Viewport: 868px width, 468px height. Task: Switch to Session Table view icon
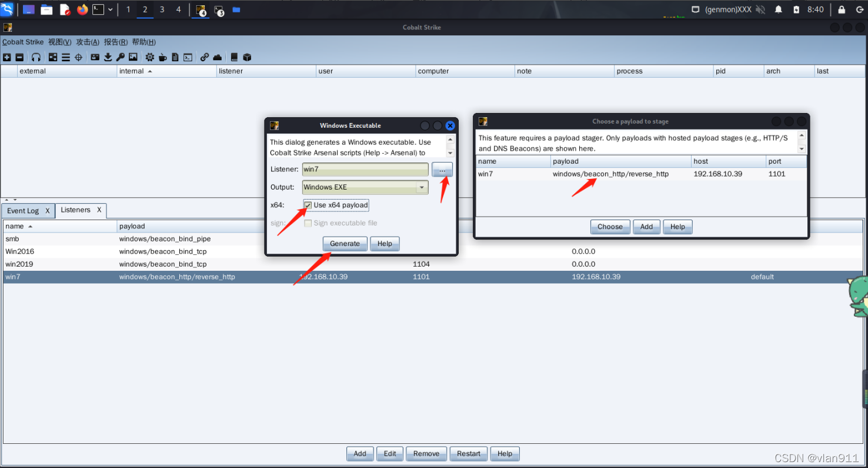point(66,57)
